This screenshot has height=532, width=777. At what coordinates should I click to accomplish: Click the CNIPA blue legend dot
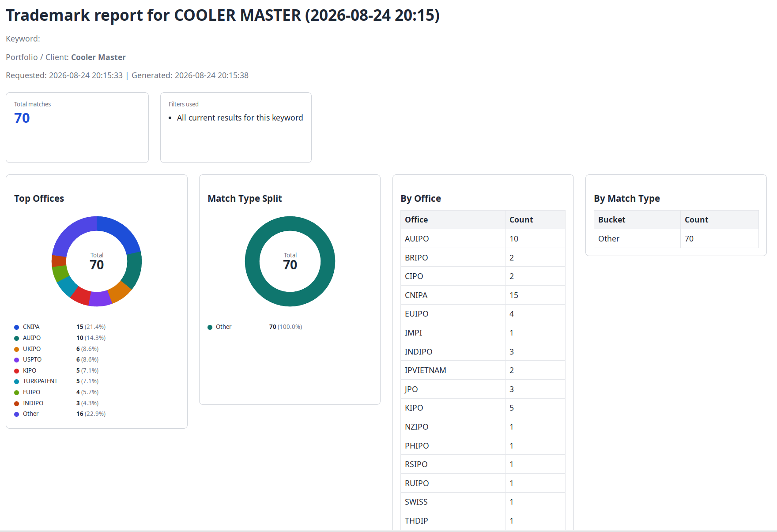tap(16, 327)
